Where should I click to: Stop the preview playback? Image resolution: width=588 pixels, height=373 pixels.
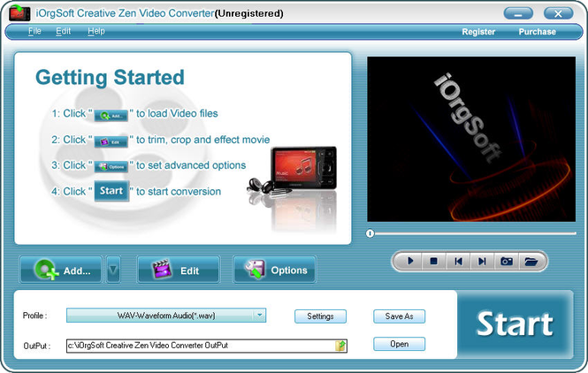pyautogui.click(x=434, y=261)
